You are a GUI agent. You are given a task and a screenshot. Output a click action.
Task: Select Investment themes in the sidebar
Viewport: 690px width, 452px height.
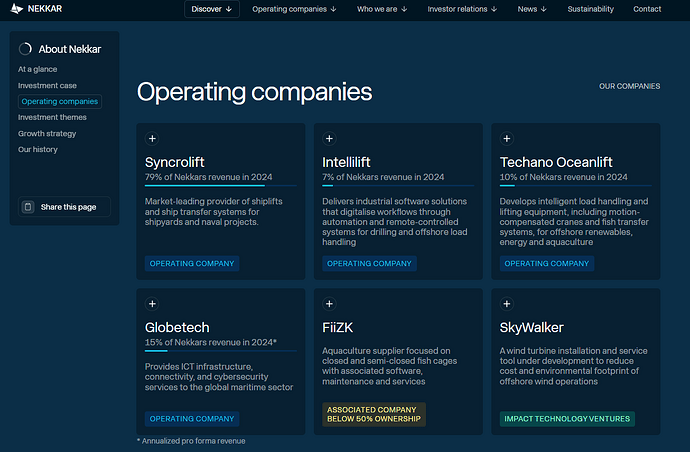coord(51,117)
